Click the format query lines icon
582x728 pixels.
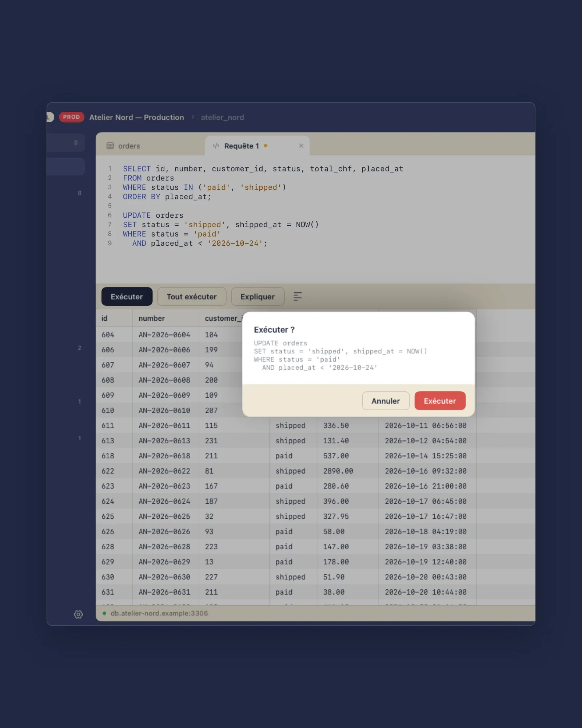click(298, 297)
